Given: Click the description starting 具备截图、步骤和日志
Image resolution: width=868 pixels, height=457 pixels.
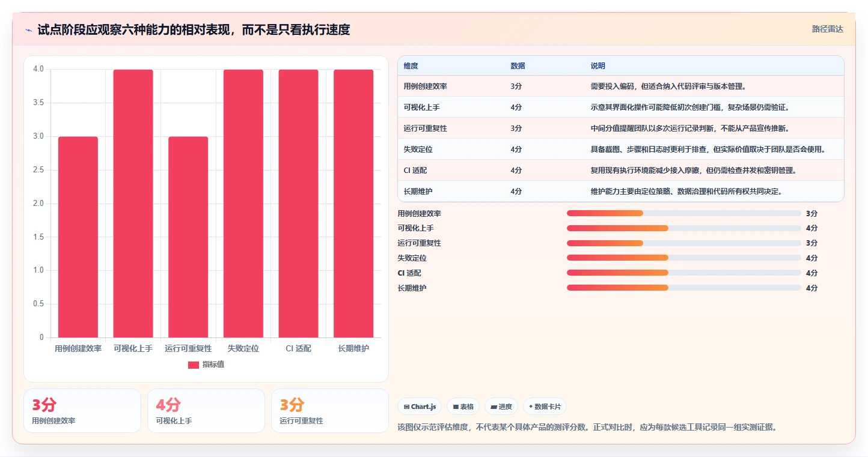Looking at the screenshot, I should [708, 150].
